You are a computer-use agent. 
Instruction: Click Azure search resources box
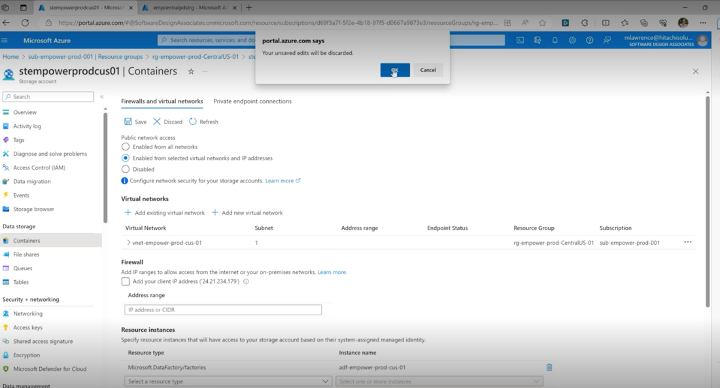click(x=207, y=40)
